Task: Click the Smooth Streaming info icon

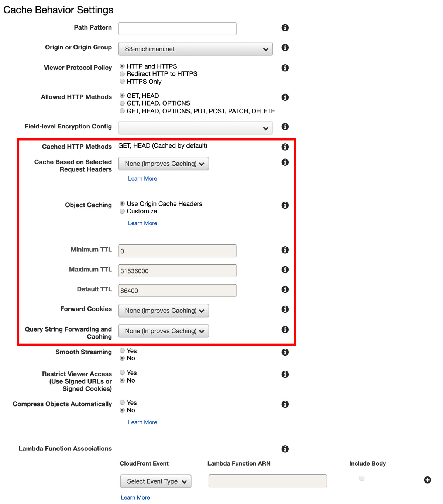Action: (x=285, y=352)
